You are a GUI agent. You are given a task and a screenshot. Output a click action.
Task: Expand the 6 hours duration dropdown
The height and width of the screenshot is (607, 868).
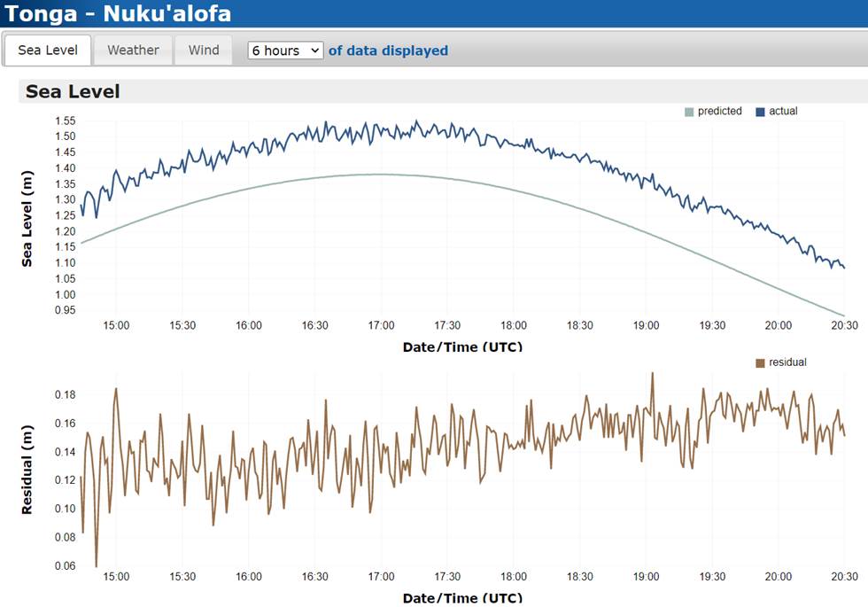coord(286,51)
